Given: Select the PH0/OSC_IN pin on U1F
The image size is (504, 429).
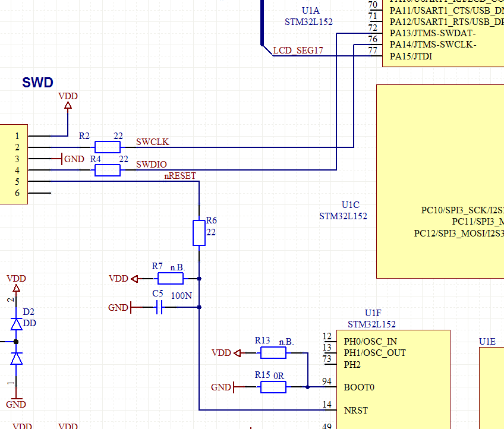Looking at the screenshot, I should pos(370,342).
